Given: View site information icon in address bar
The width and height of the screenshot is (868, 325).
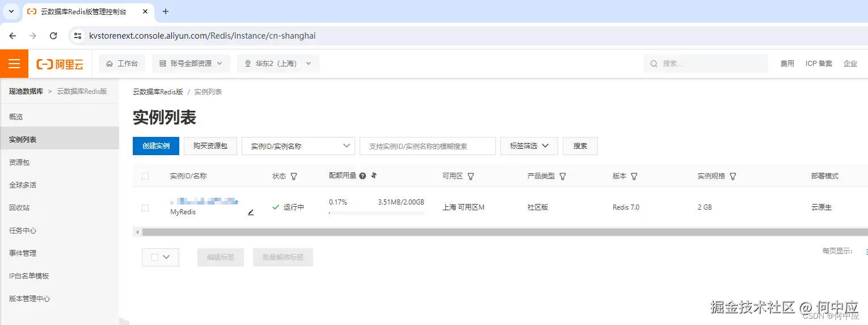Looking at the screenshot, I should (78, 36).
